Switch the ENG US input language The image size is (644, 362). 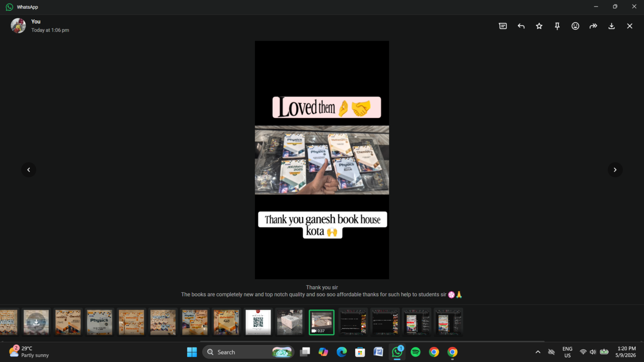pyautogui.click(x=568, y=352)
